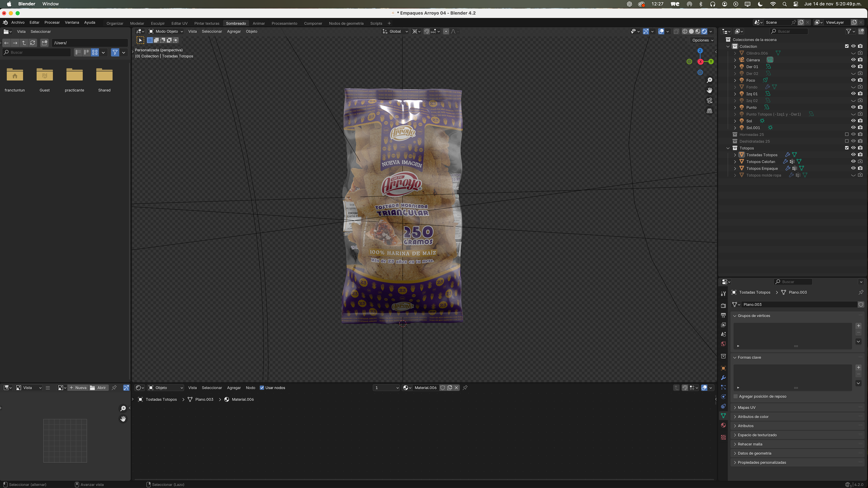Toggle Usar nodos checkbox
Screen dimensions: 868x488
(262, 388)
